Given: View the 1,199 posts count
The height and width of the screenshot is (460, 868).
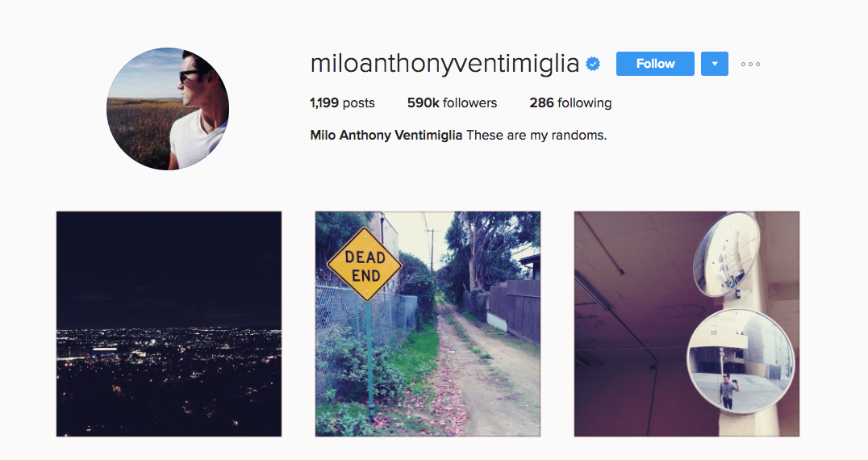Looking at the screenshot, I should coord(342,103).
